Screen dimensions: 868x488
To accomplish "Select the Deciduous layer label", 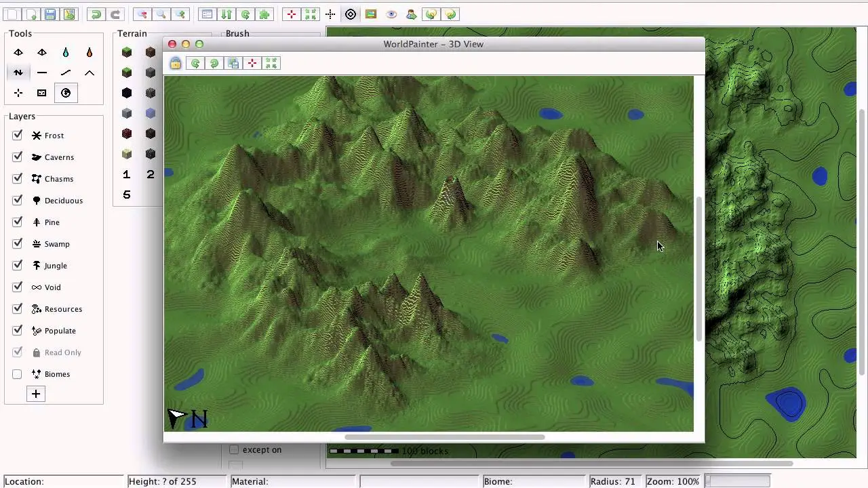I will [63, 201].
